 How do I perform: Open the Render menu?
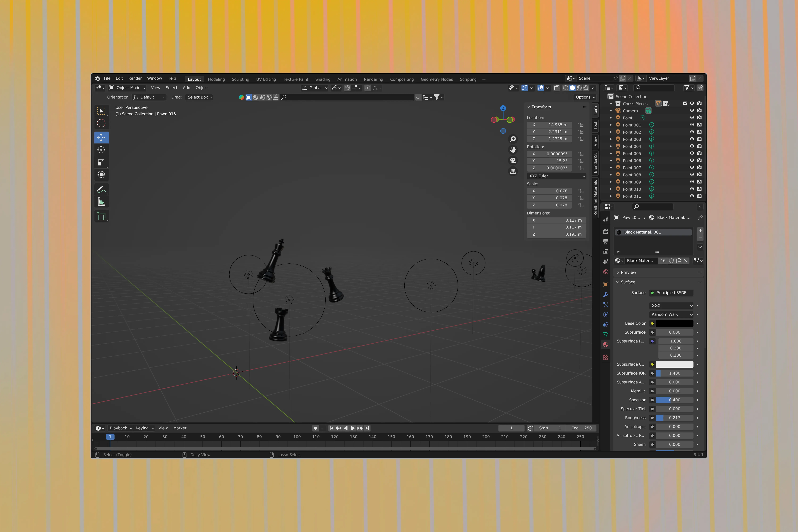[135, 78]
